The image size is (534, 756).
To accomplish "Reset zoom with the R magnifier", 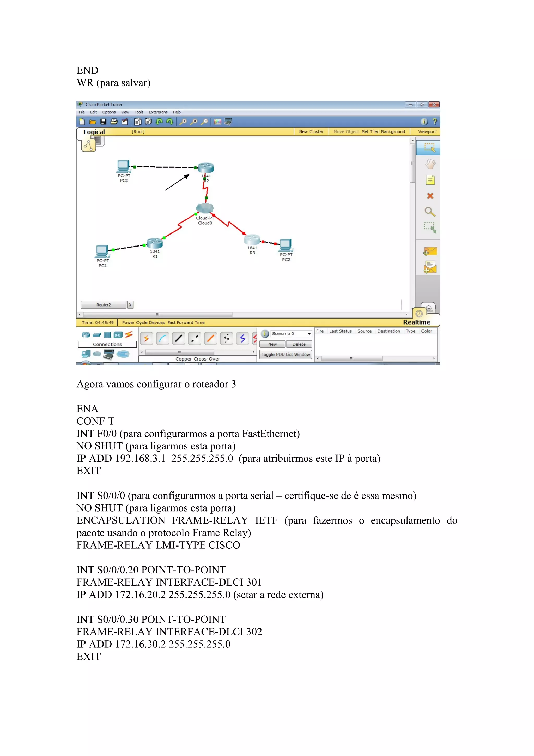I will click(194, 122).
